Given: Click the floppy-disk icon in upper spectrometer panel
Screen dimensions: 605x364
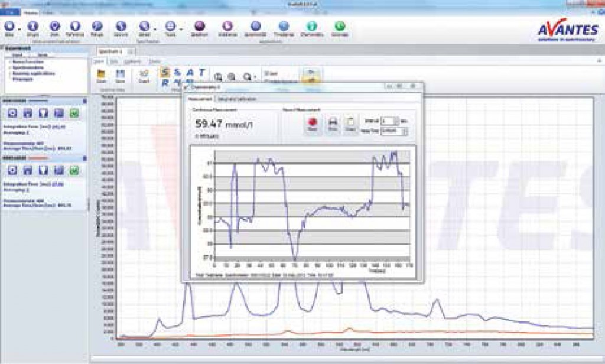Looking at the screenshot, I should click(28, 113).
